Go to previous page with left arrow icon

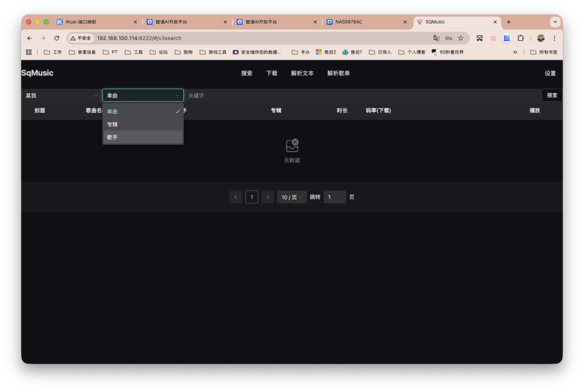point(236,197)
